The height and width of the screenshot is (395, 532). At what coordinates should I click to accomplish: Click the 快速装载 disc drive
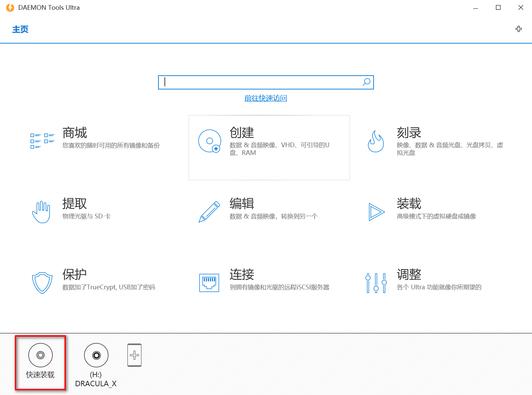(41, 355)
